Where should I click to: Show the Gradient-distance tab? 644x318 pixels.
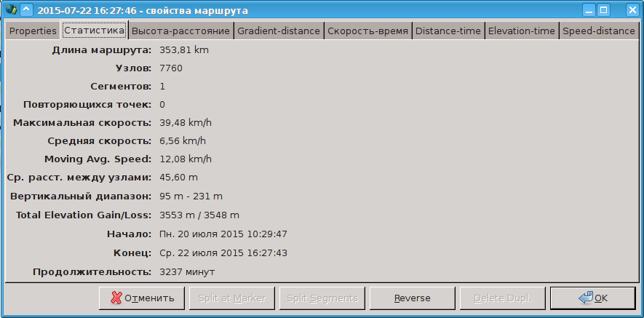click(x=279, y=31)
